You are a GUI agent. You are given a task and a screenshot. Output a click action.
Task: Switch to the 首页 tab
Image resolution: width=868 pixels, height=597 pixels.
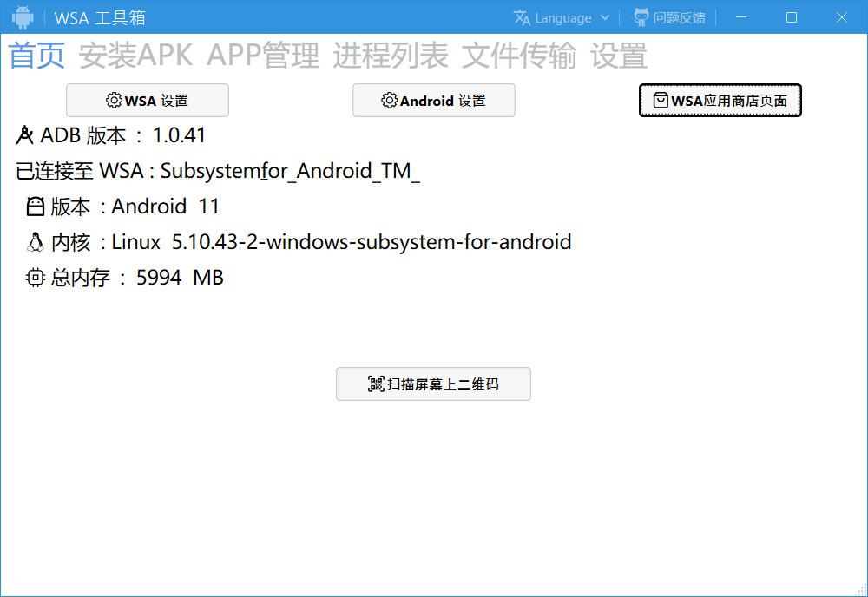click(36, 56)
